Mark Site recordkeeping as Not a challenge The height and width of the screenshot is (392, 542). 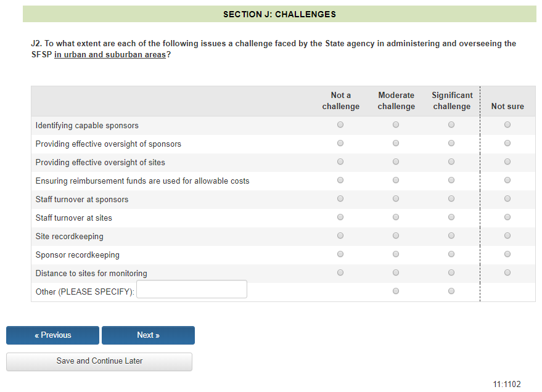[x=340, y=235]
